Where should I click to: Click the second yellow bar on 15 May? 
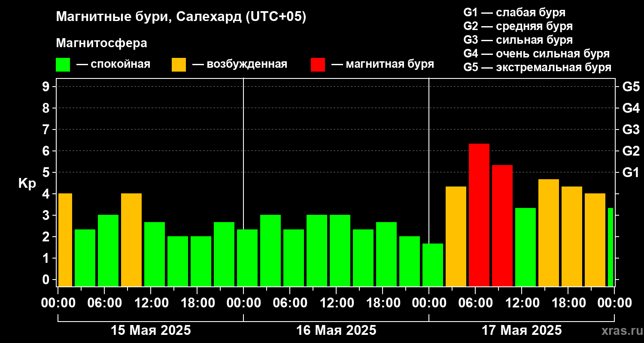tap(131, 240)
